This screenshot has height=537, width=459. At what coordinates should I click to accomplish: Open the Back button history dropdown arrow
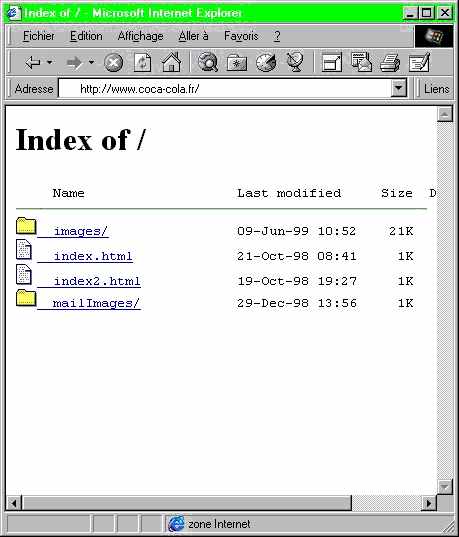tap(50, 62)
